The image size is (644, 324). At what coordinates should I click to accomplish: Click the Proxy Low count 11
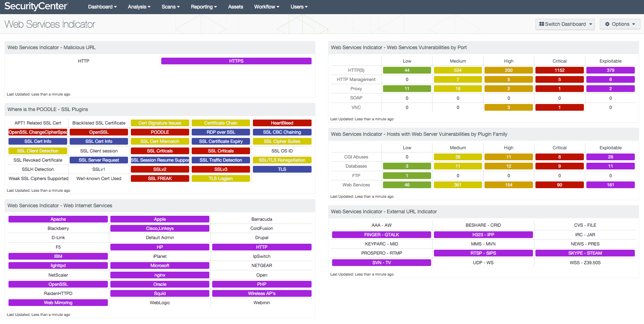coord(407,89)
